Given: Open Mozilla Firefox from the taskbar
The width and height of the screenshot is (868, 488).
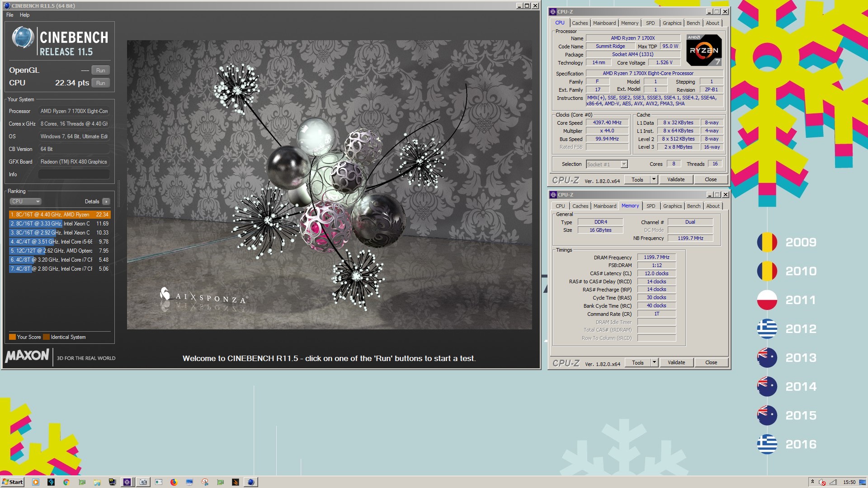Looking at the screenshot, I should tap(174, 482).
